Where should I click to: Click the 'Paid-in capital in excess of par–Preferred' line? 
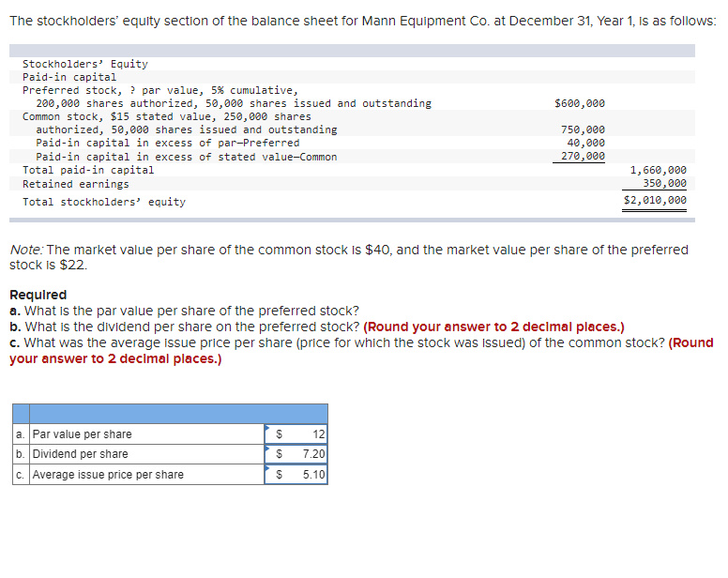point(168,143)
